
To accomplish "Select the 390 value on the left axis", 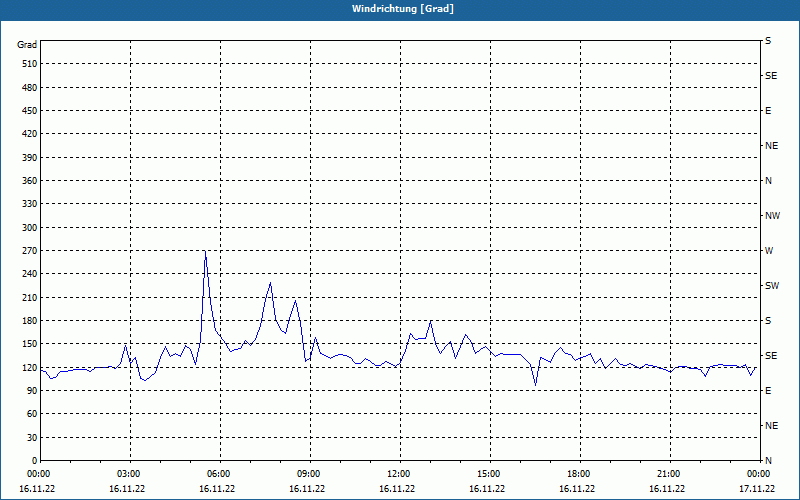I will (x=30, y=157).
